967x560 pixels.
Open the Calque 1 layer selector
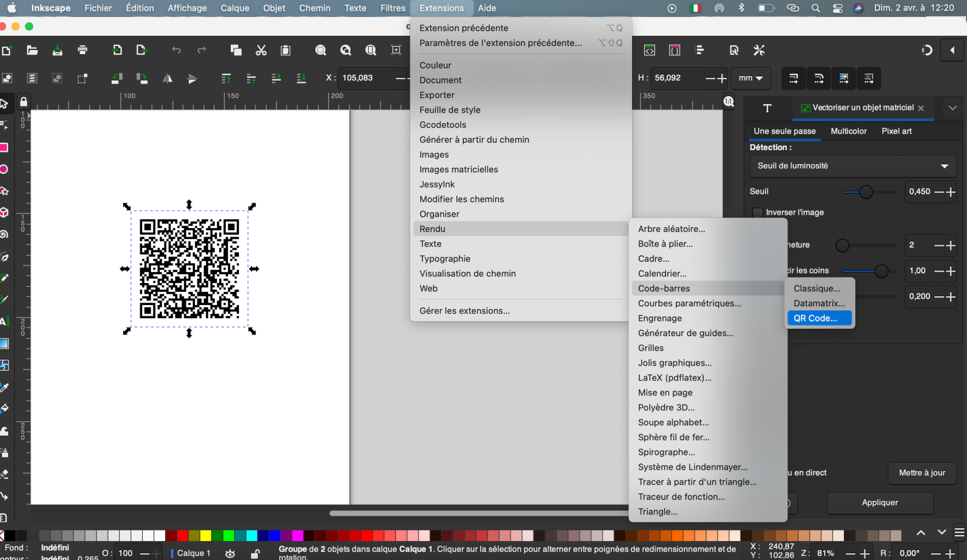pyautogui.click(x=194, y=553)
